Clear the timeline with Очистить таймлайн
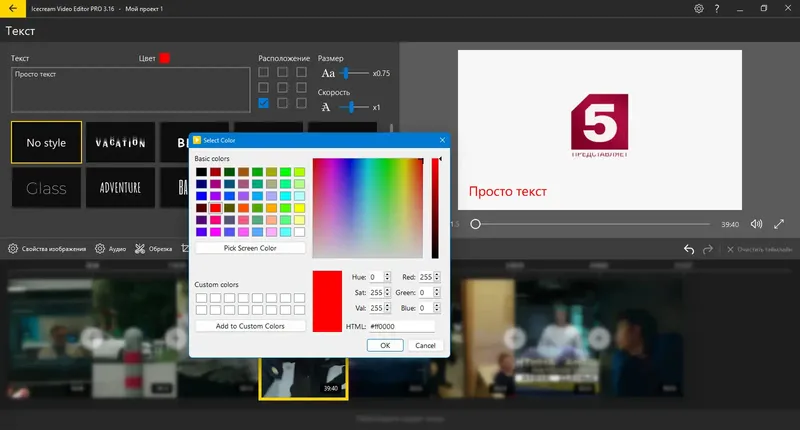 tap(759, 249)
